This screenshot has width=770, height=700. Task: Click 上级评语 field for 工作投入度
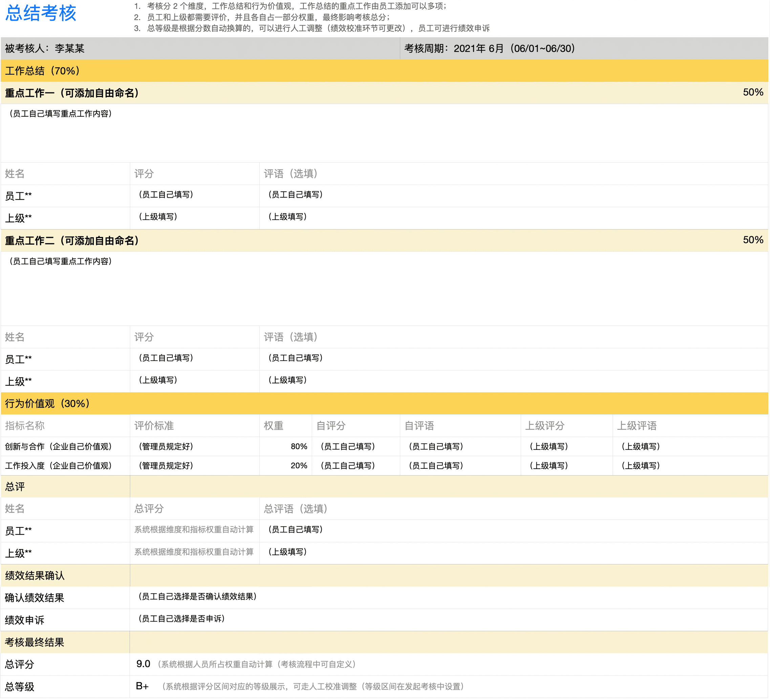click(690, 465)
